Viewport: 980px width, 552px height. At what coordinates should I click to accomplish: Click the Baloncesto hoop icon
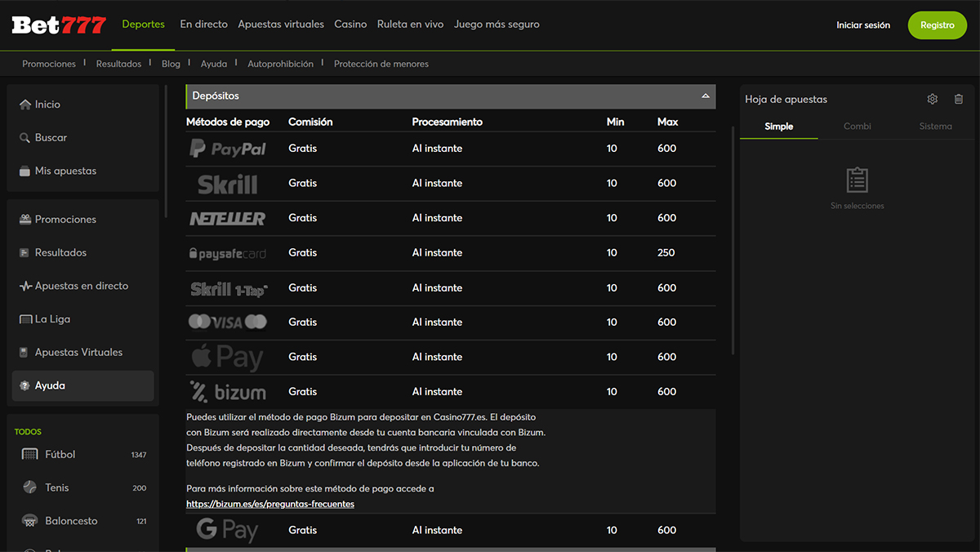tap(30, 521)
